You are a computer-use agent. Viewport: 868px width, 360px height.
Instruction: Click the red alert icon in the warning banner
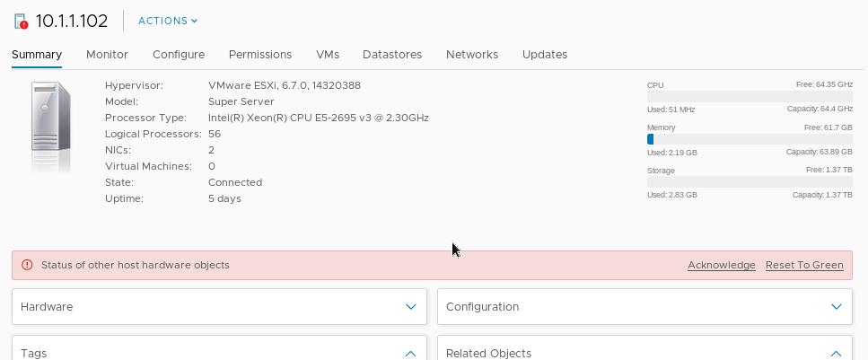click(x=27, y=265)
